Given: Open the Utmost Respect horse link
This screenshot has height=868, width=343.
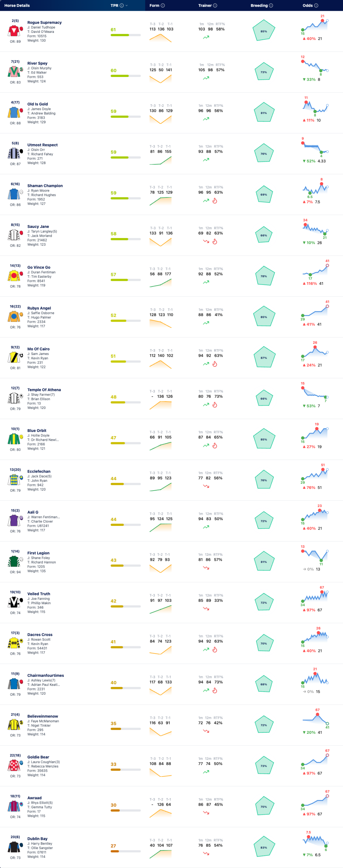Looking at the screenshot, I should pos(42,145).
